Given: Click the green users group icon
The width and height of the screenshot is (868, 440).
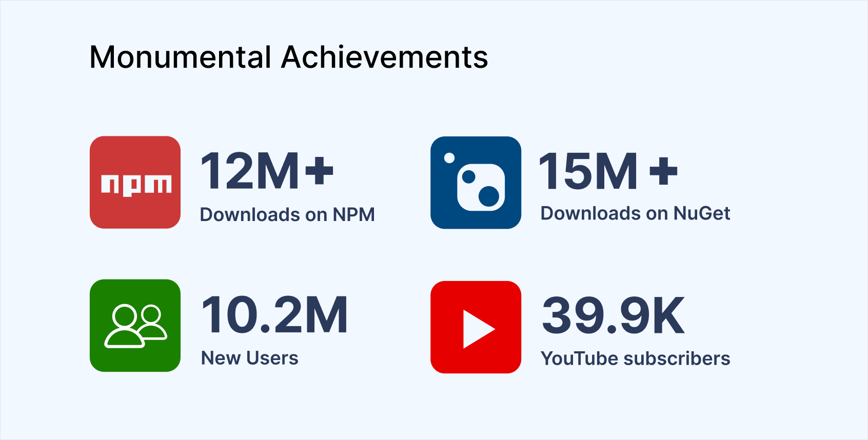Looking at the screenshot, I should tap(135, 325).
